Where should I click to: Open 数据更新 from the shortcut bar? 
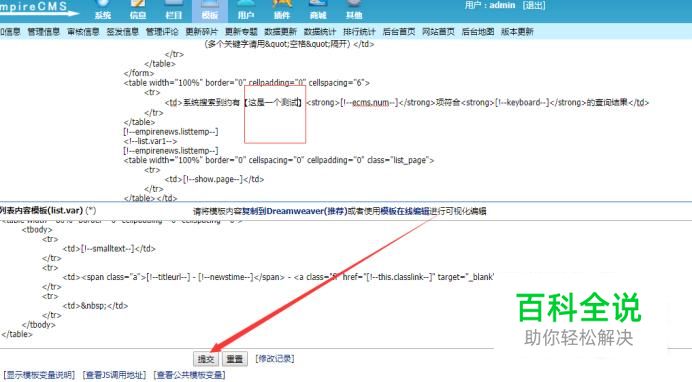point(280,32)
